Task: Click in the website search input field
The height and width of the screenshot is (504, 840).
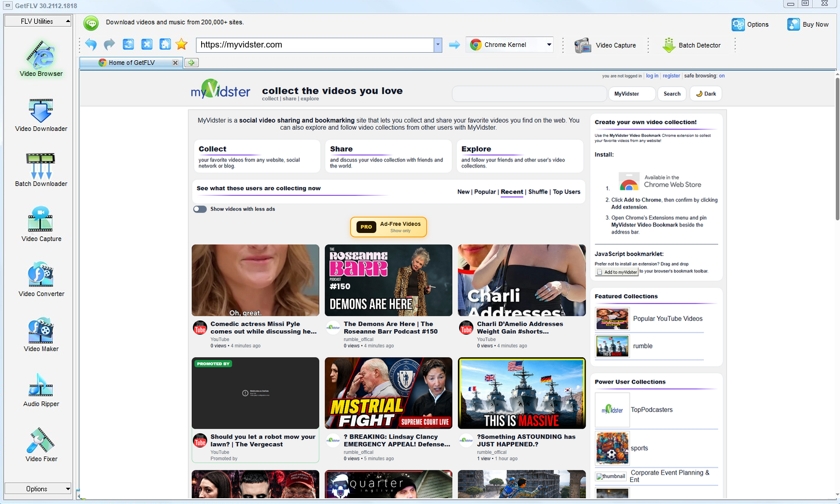Action: 529,94
